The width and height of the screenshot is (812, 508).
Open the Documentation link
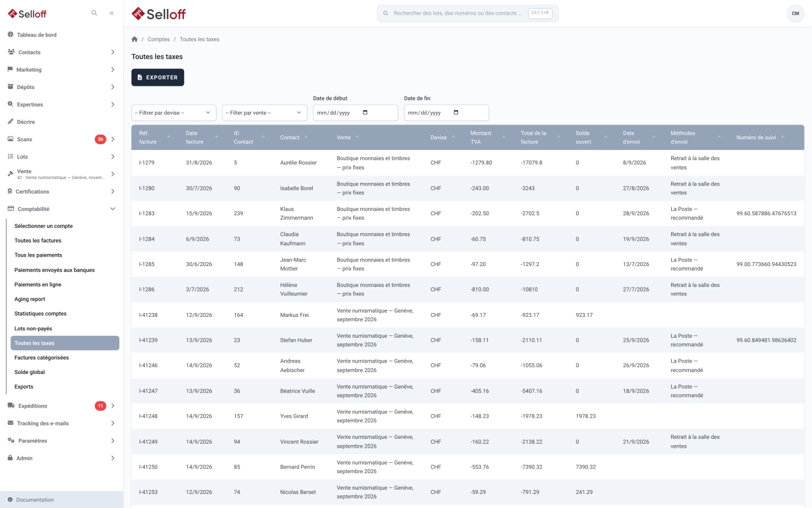click(x=35, y=500)
